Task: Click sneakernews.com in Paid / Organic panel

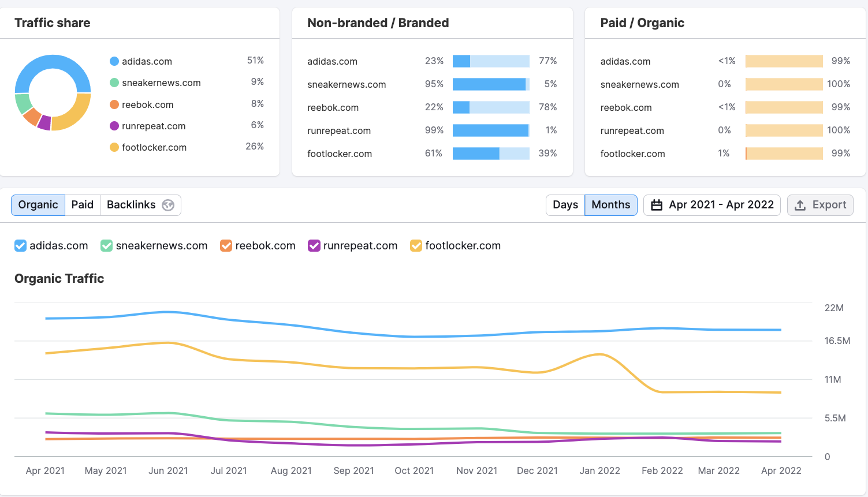Action: (639, 84)
